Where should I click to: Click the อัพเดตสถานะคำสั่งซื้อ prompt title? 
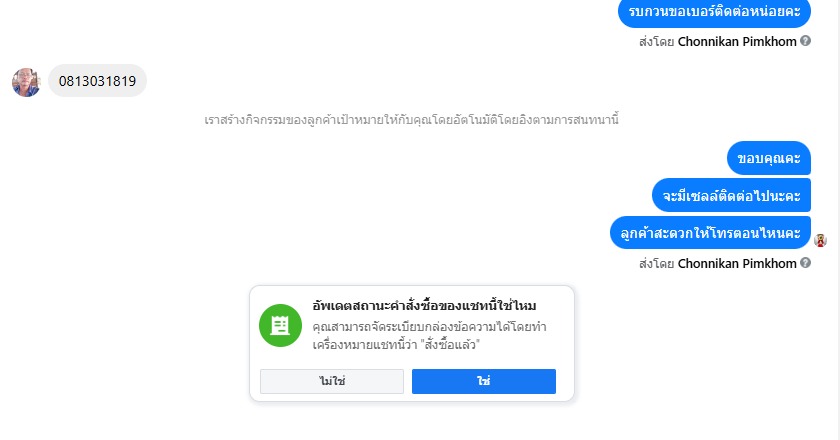click(x=426, y=307)
